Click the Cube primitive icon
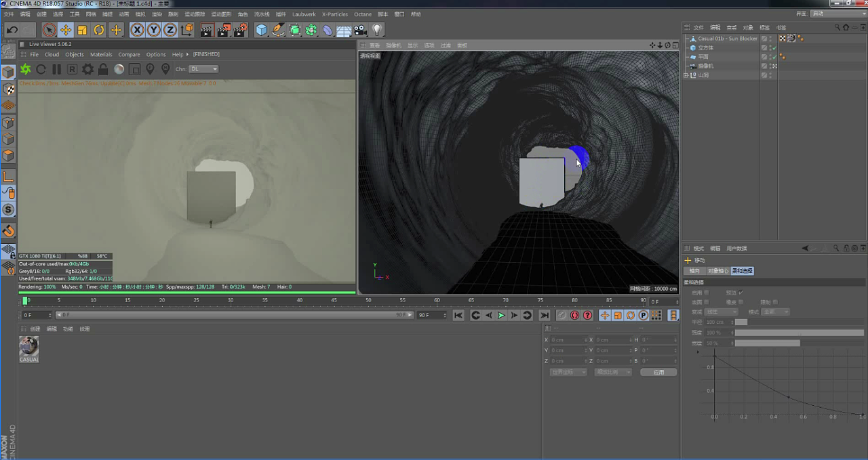The image size is (868, 460). pos(261,30)
